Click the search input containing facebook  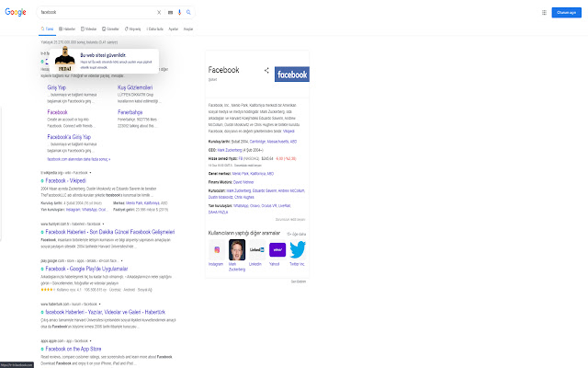click(97, 12)
